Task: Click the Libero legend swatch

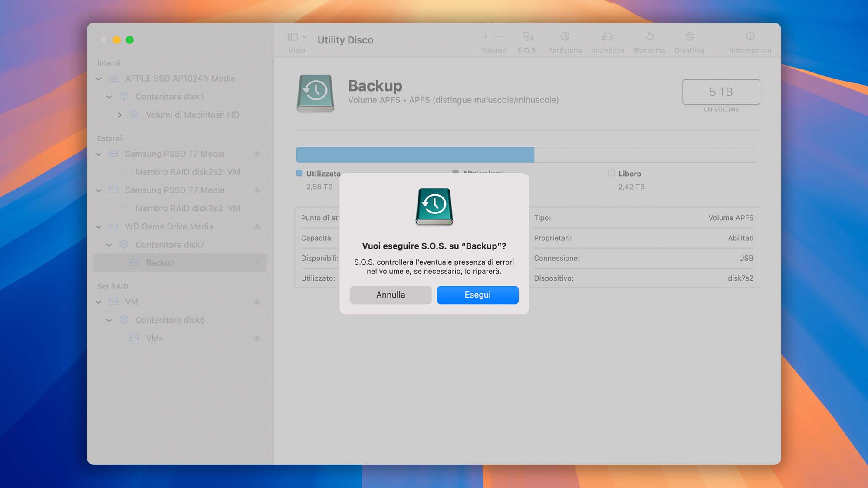Action: click(x=611, y=173)
